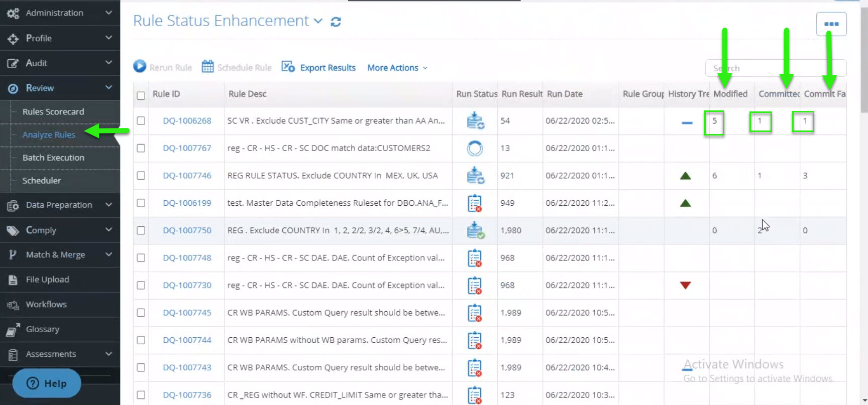868x405 pixels.
Task: Check the box for rule DQ-1006199
Action: pos(141,203)
